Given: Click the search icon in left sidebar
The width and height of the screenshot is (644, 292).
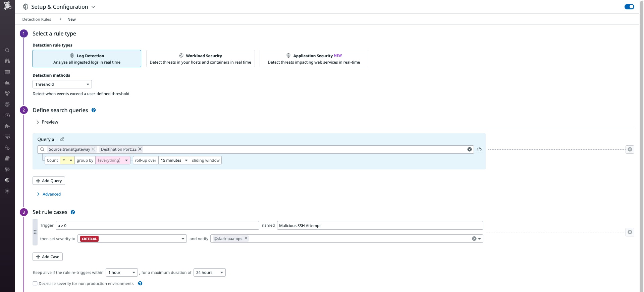Looking at the screenshot, I should (x=7, y=50).
